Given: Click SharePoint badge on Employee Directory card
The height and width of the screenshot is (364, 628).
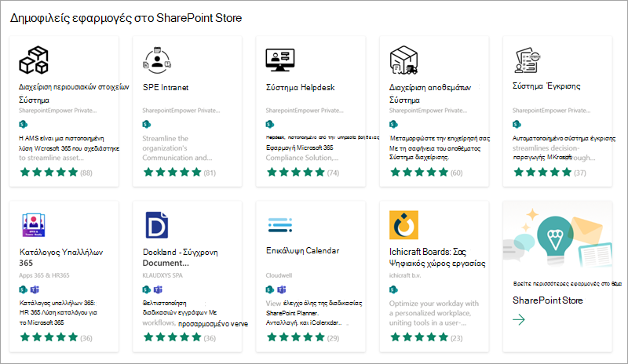Looking at the screenshot, I should coord(24,289).
